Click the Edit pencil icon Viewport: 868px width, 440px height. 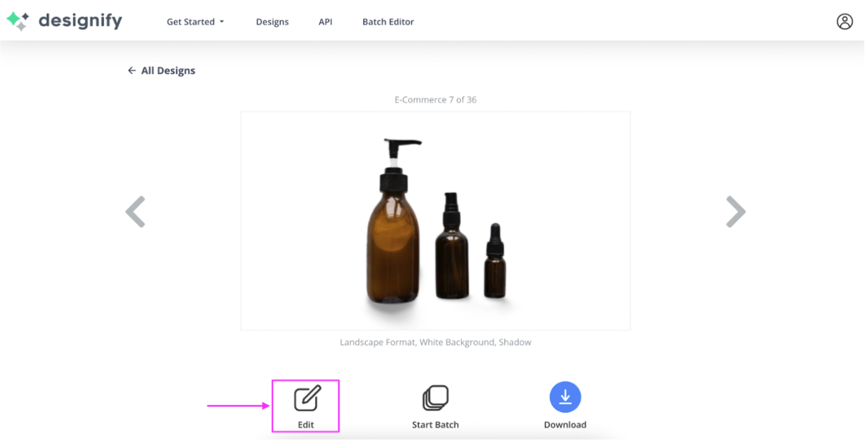[x=307, y=398]
